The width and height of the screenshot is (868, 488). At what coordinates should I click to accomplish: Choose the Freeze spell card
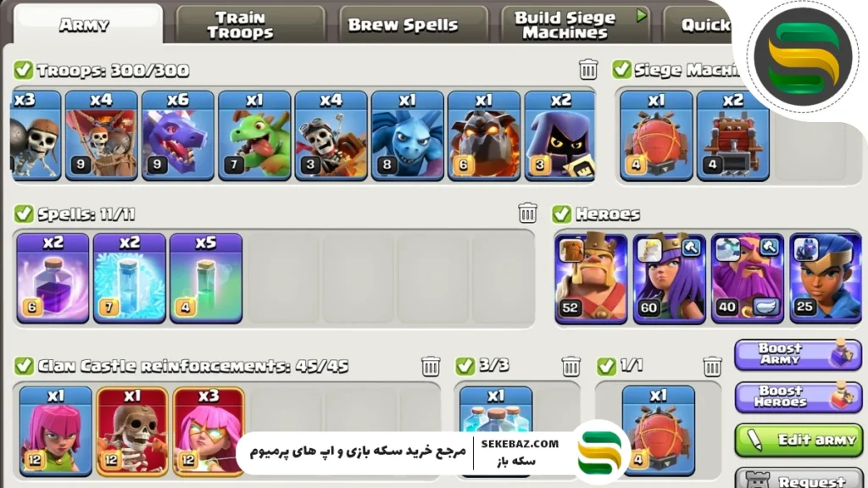(x=129, y=278)
